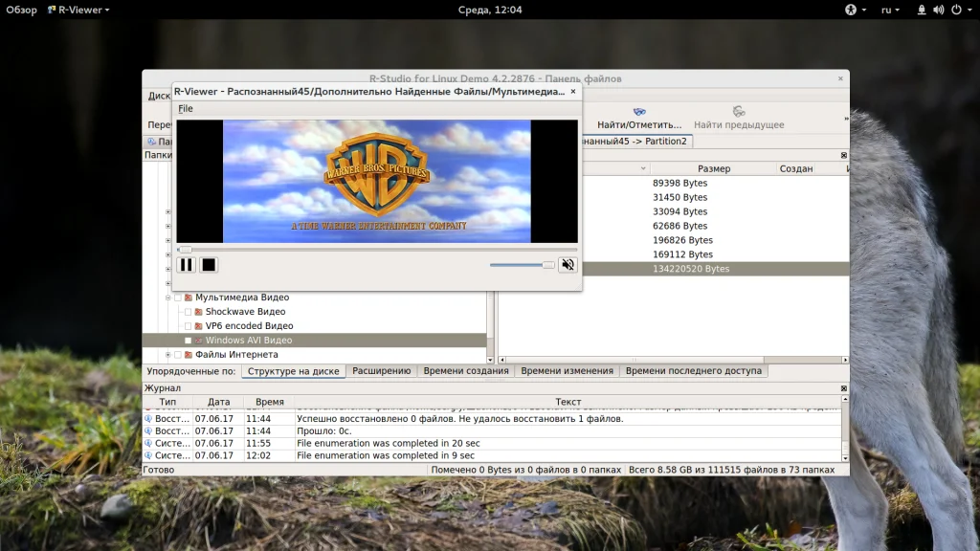Image resolution: width=980 pixels, height=551 pixels.
Task: Open the sort arrow beside the Размер column
Action: (x=643, y=168)
